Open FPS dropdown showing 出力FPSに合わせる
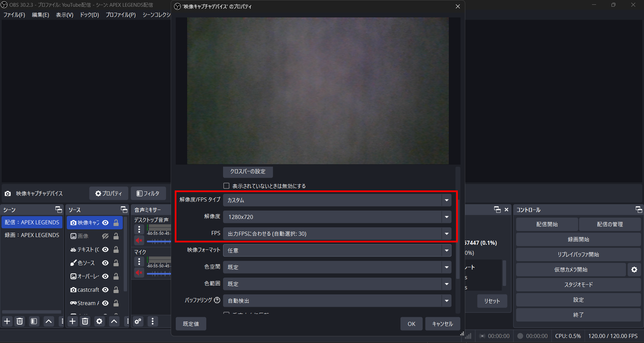 click(337, 234)
